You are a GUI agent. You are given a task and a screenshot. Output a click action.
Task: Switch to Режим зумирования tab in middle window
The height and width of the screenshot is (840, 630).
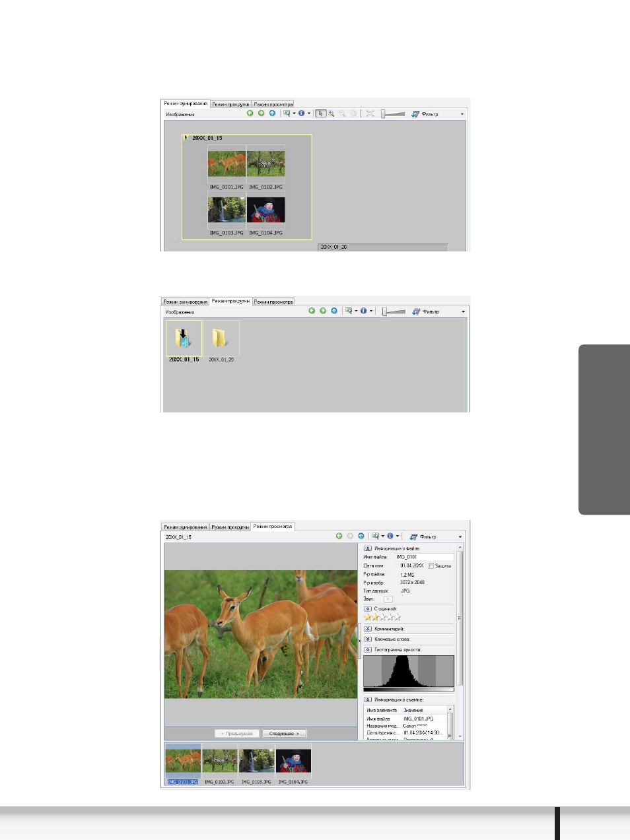point(185,302)
